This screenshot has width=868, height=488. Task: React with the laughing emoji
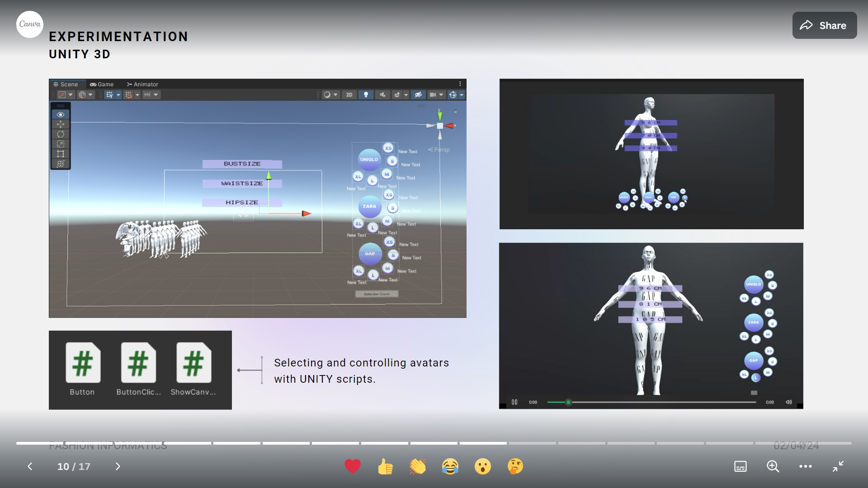[451, 466]
